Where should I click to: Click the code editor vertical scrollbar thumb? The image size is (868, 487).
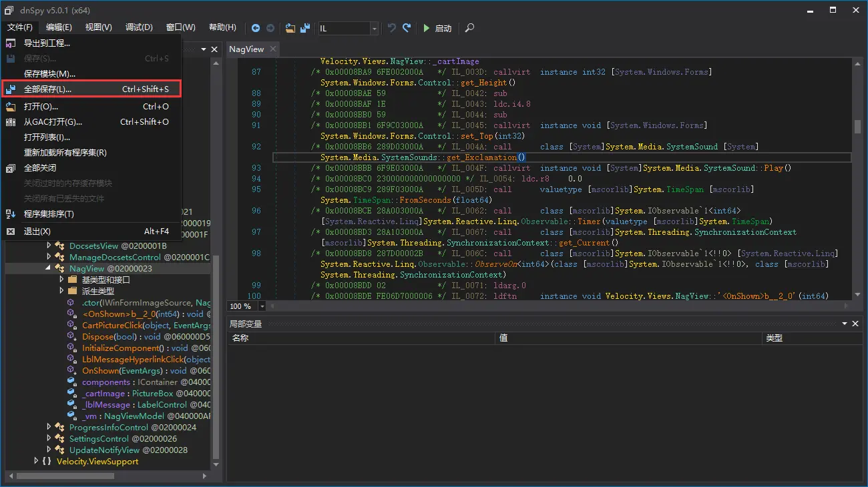pyautogui.click(x=857, y=127)
